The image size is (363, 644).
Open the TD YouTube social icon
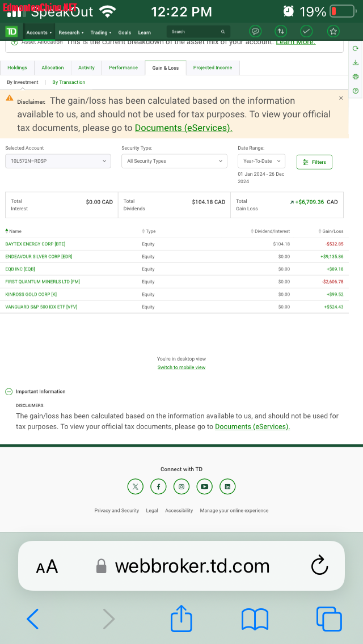coord(204,486)
